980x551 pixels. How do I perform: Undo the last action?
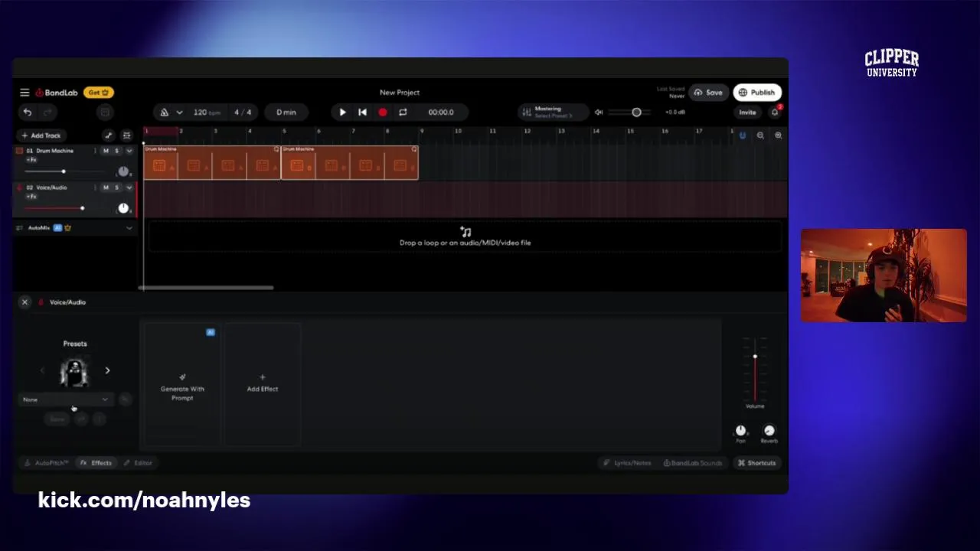point(28,112)
